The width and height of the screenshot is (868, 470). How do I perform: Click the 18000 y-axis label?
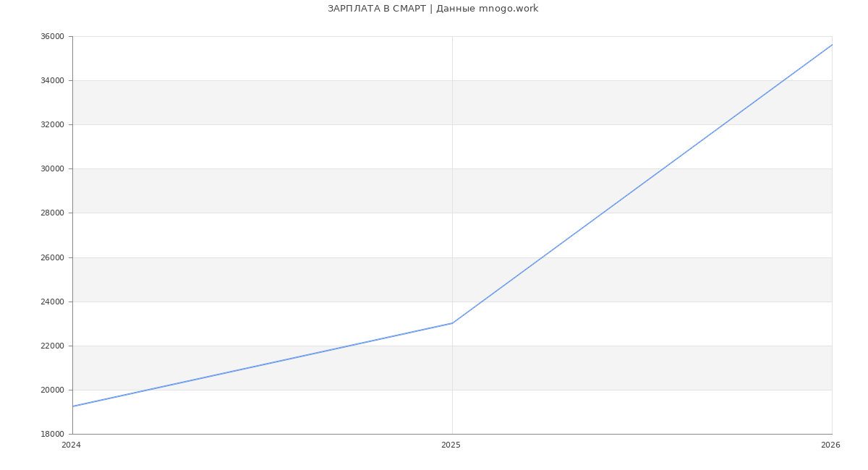tap(52, 434)
